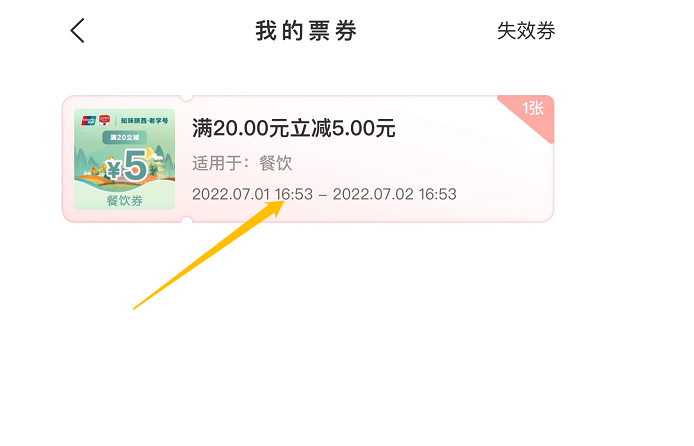Open the 满20.00元立减5.00元 coupon title
Screen dimensions: 694x446
pos(293,128)
